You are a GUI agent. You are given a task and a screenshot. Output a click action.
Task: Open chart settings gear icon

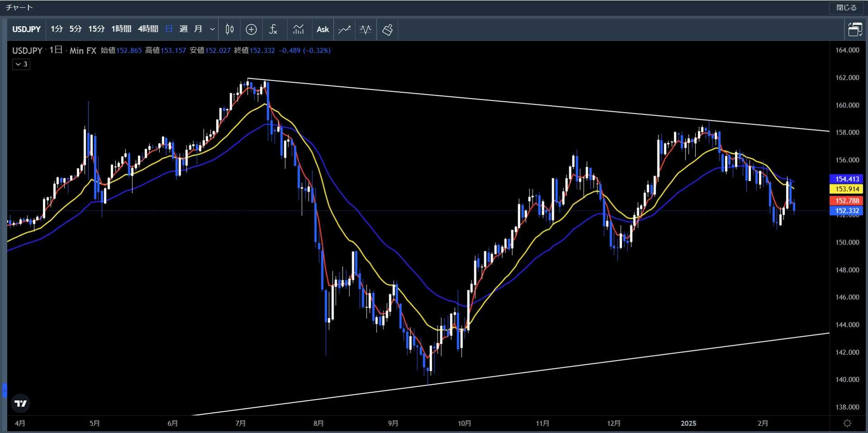click(848, 424)
